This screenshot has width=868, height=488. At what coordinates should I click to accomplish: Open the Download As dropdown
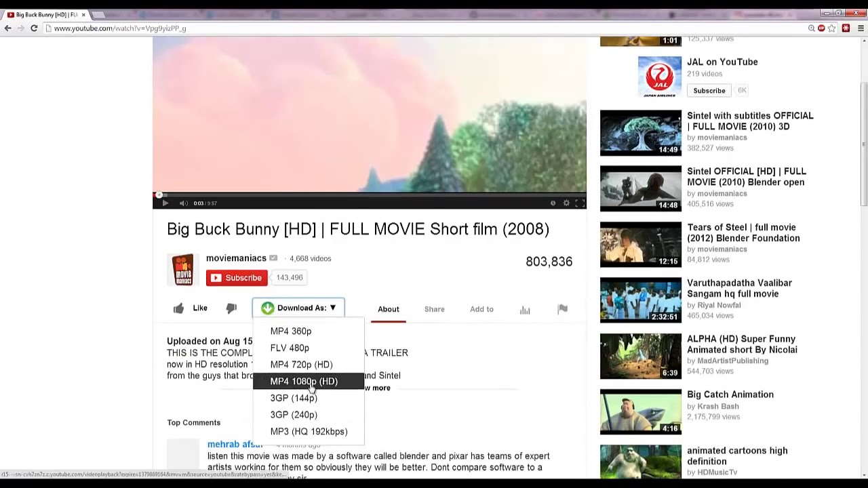click(298, 308)
